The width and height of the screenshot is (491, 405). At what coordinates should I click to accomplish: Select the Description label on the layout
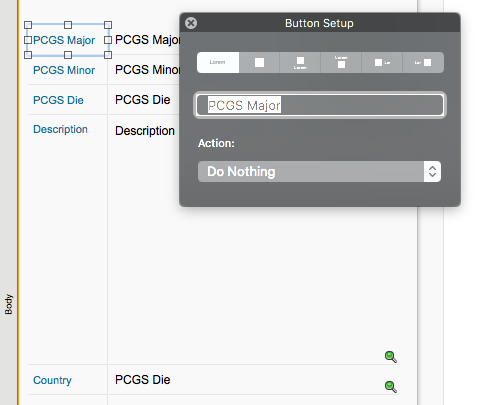[x=60, y=129]
